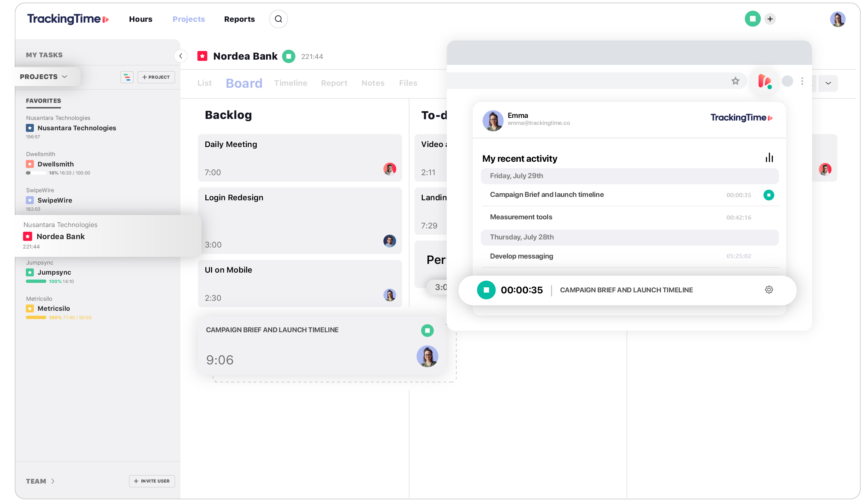The image size is (865, 504).
Task: Click the Emma user avatar in the activity panel
Action: point(492,119)
